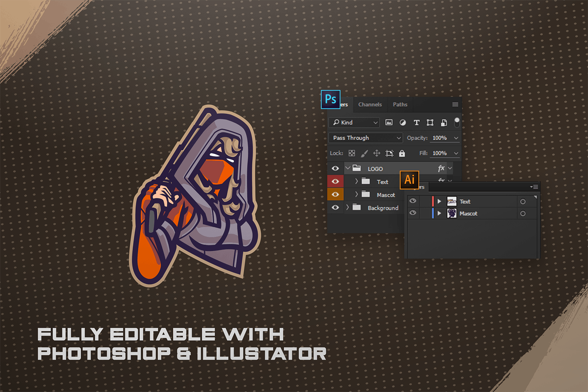The image size is (588, 392).
Task: Click the adjustment layer filter icon
Action: tap(403, 122)
